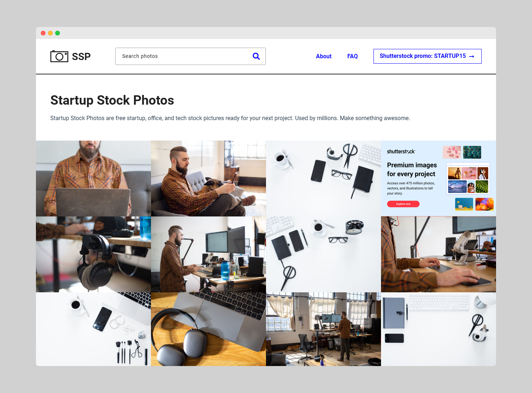Click inside the Search photos field
The height and width of the screenshot is (393, 532).
click(x=183, y=56)
